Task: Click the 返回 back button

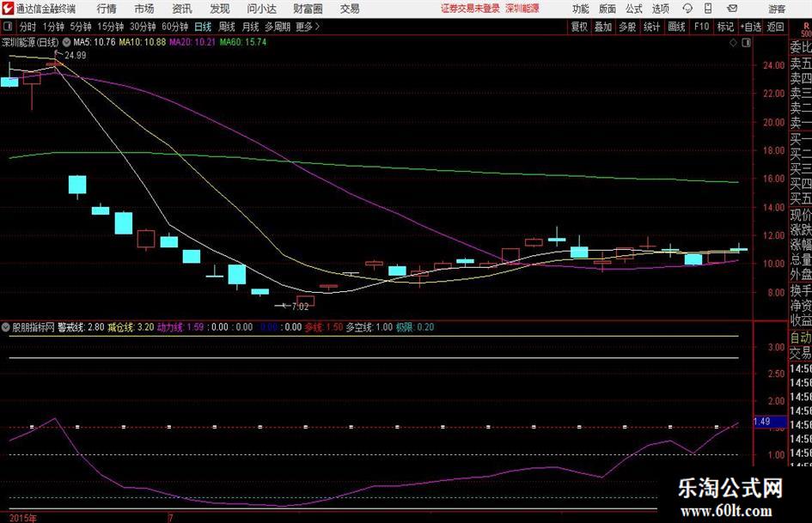Action: 775,27
